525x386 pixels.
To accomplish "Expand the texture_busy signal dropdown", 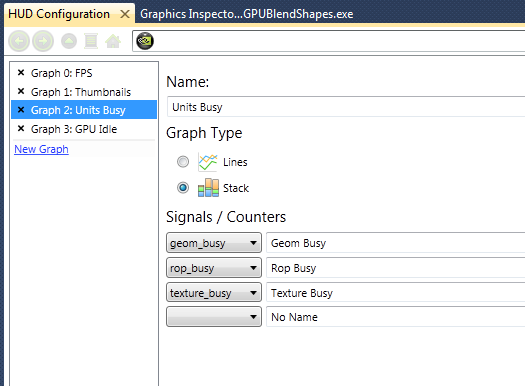I will point(214,293).
